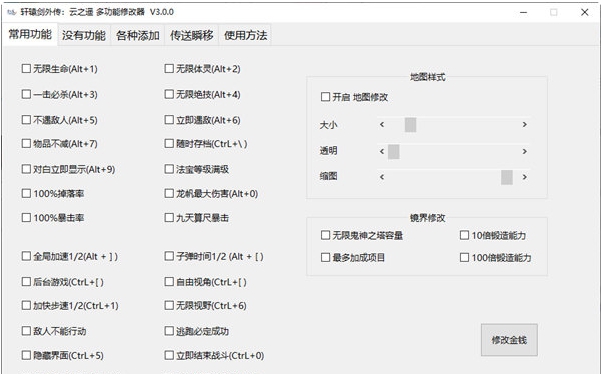Toggle 随时存档(Ctrl+\) checkbox

[169, 144]
